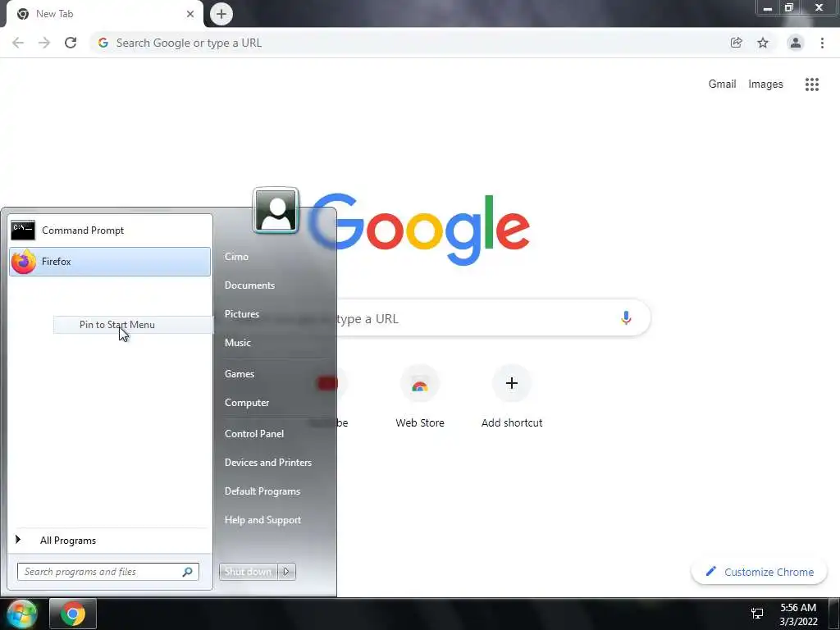
Task: Open the Web Store shortcut icon
Action: click(x=419, y=384)
